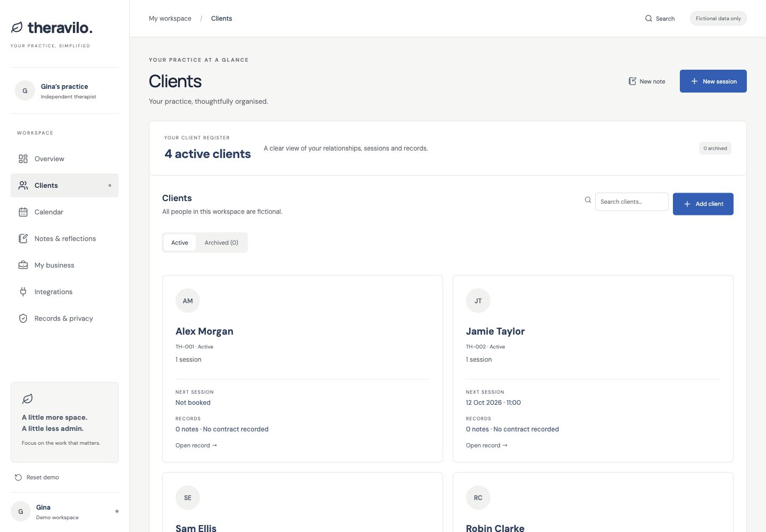This screenshot has height=532, width=766.
Task: Focus the Search clients input field
Action: (x=632, y=202)
